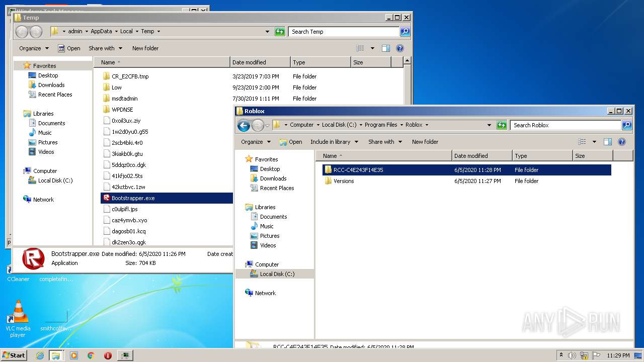Click Open button in Temp toolbar

[x=69, y=48]
